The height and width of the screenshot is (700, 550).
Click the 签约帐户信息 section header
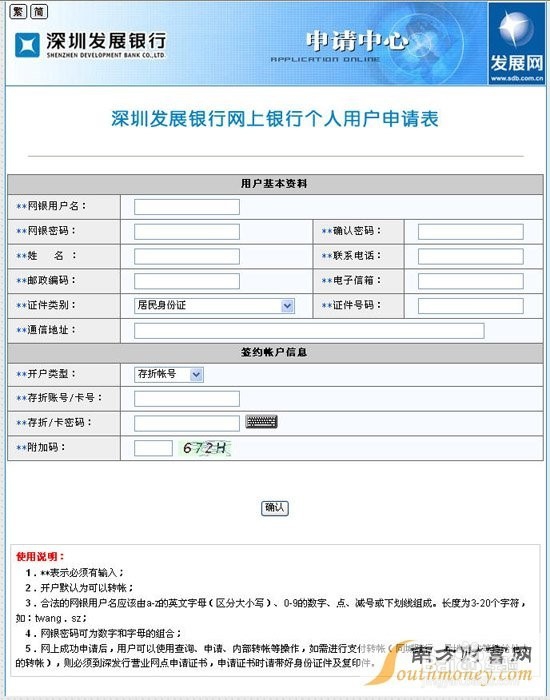(x=274, y=352)
